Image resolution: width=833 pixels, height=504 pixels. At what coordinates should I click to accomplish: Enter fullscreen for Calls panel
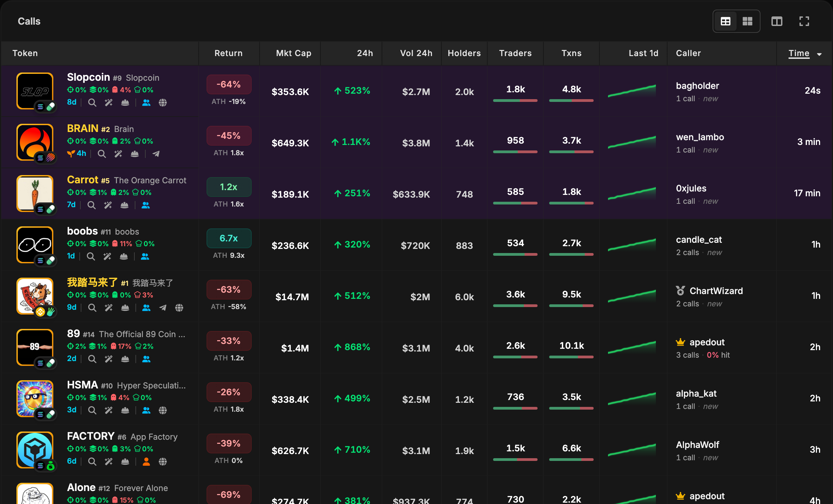click(x=804, y=21)
